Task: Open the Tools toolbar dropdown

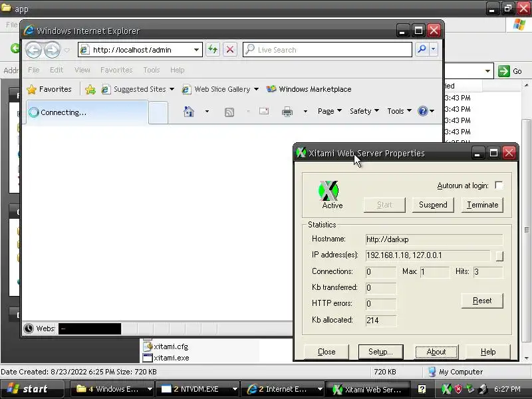Action: [x=400, y=111]
